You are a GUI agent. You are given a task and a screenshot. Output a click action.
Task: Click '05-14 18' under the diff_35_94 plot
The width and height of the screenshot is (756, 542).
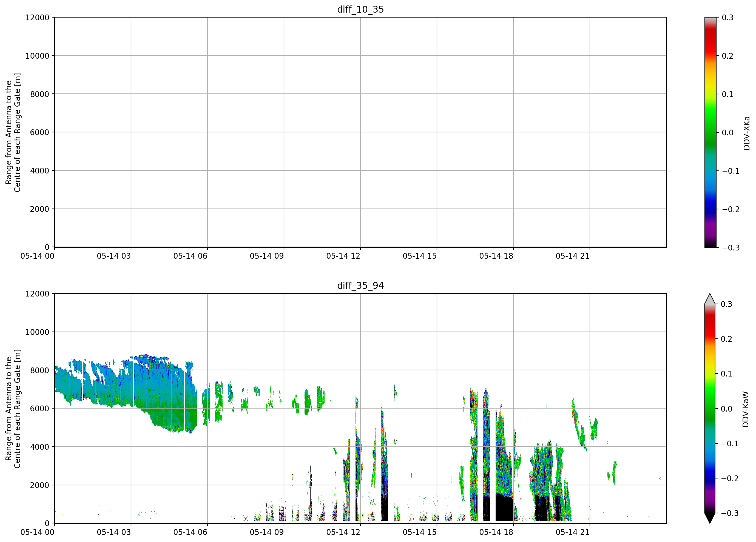pyautogui.click(x=496, y=532)
